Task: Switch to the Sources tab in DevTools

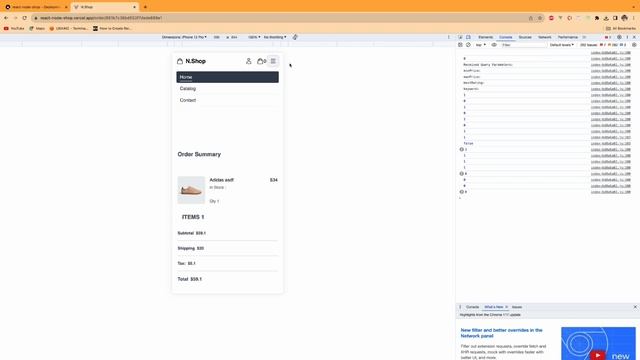Action: pos(525,37)
